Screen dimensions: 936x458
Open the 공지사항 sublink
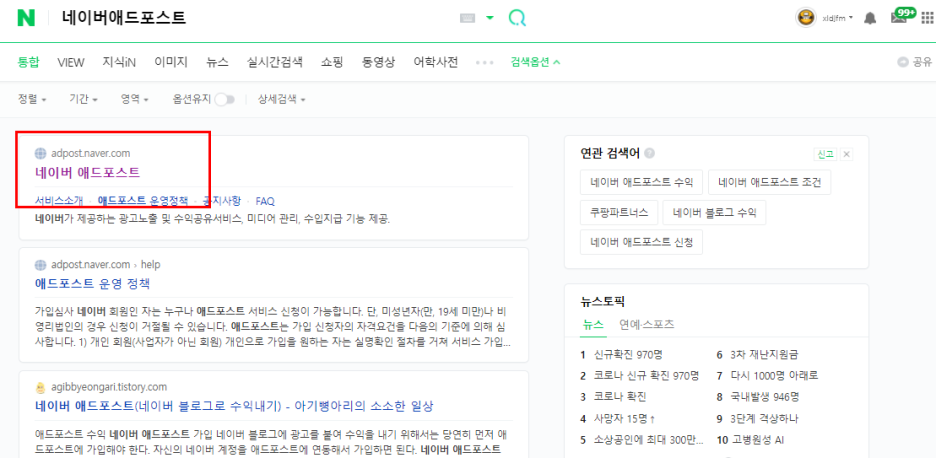point(222,201)
